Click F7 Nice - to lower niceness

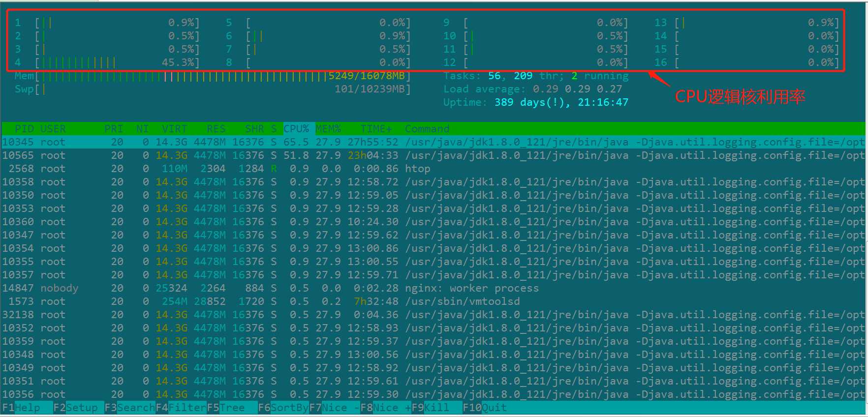click(334, 408)
